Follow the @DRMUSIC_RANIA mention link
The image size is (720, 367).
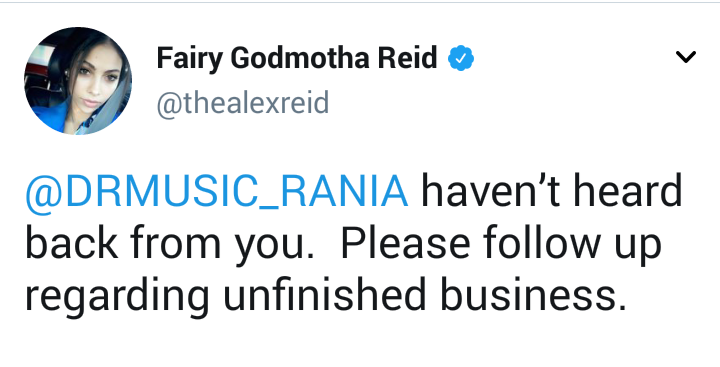tap(216, 192)
